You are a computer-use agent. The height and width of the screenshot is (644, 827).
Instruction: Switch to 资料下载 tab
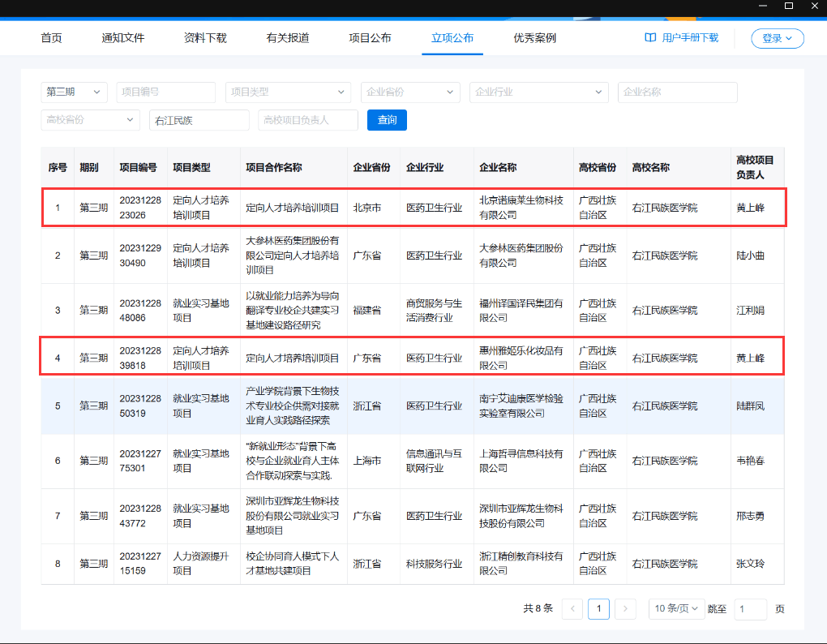pos(205,38)
